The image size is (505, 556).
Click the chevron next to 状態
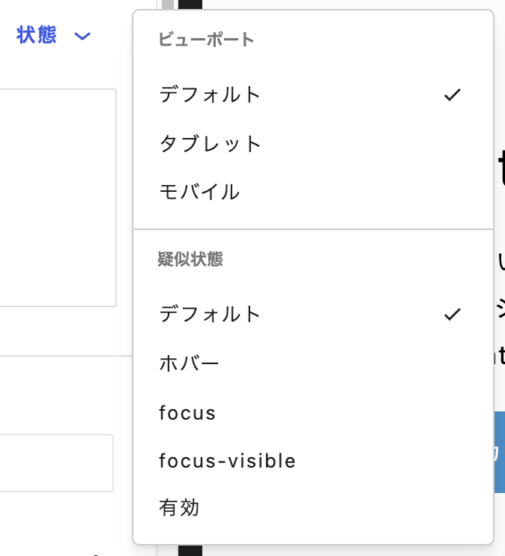[82, 36]
